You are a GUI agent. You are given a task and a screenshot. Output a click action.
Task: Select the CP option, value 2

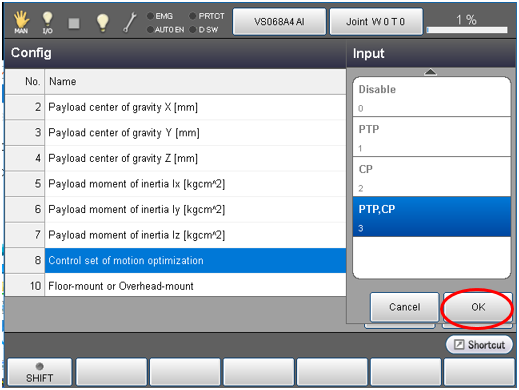point(431,177)
